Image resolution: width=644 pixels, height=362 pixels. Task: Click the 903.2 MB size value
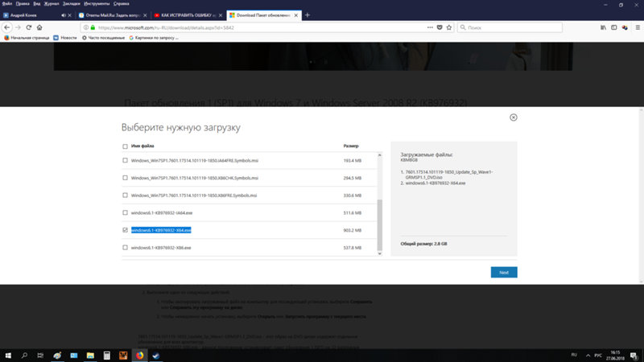[x=353, y=230]
